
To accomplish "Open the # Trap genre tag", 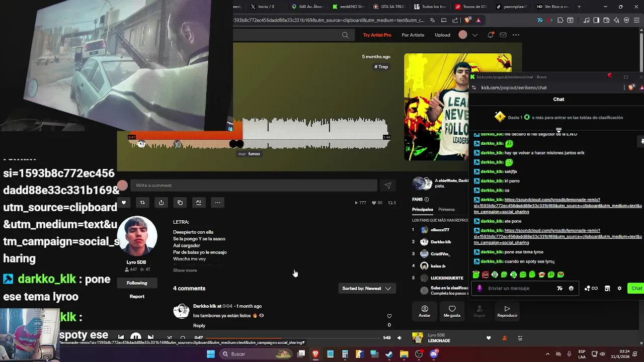I will tap(381, 67).
